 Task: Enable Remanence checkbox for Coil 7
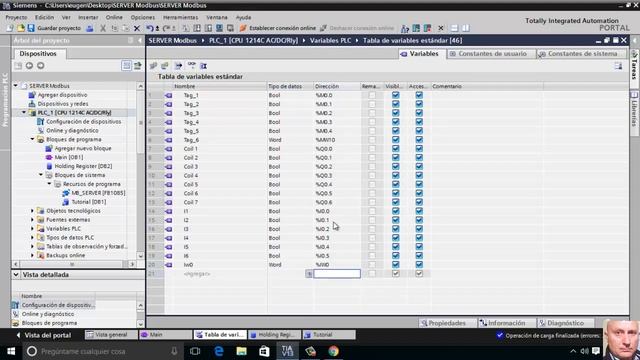click(x=372, y=202)
